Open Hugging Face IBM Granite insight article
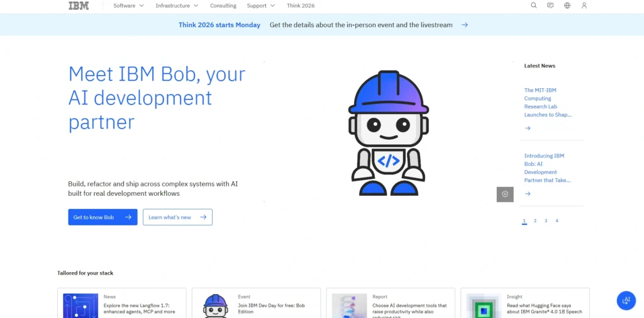 (x=544, y=309)
